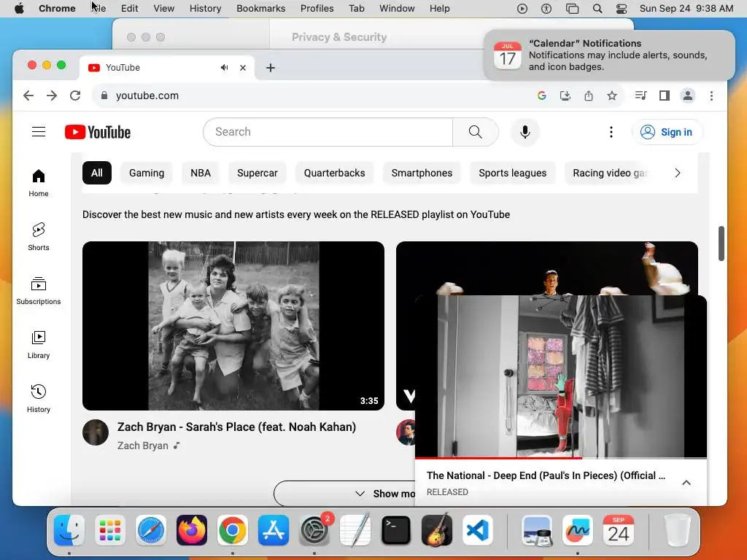The height and width of the screenshot is (560, 747).
Task: Open Terminal from the Dock
Action: [396, 530]
